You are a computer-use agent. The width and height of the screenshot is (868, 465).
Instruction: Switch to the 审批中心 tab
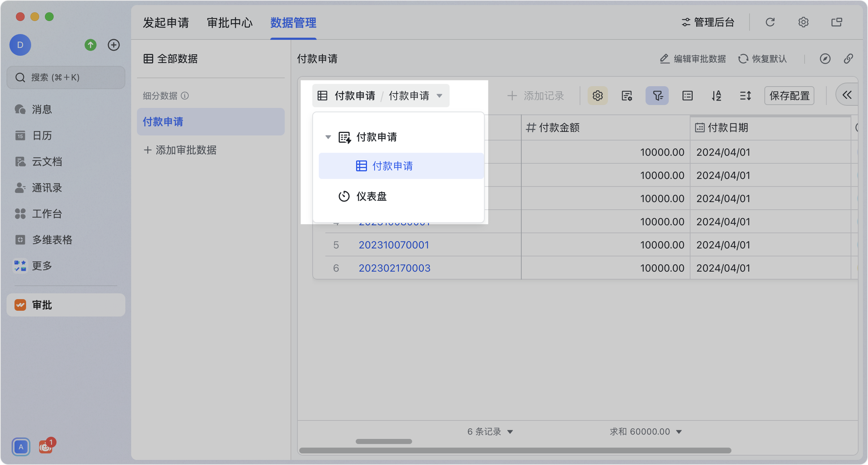[230, 22]
